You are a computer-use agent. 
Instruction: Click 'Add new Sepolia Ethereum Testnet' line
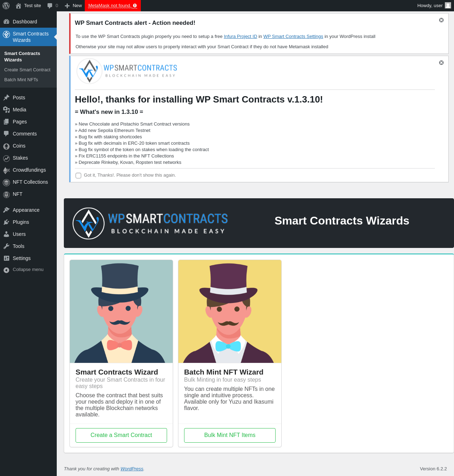[x=112, y=131]
